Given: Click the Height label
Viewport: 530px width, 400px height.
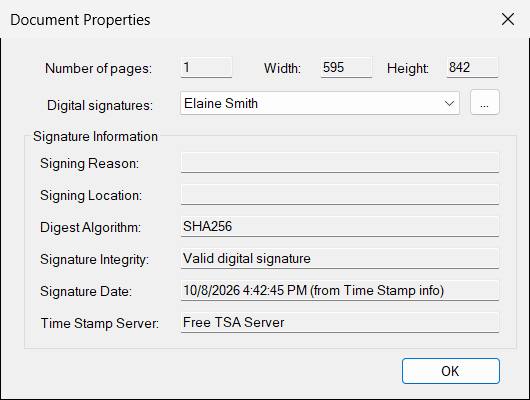Looking at the screenshot, I should [x=408, y=69].
